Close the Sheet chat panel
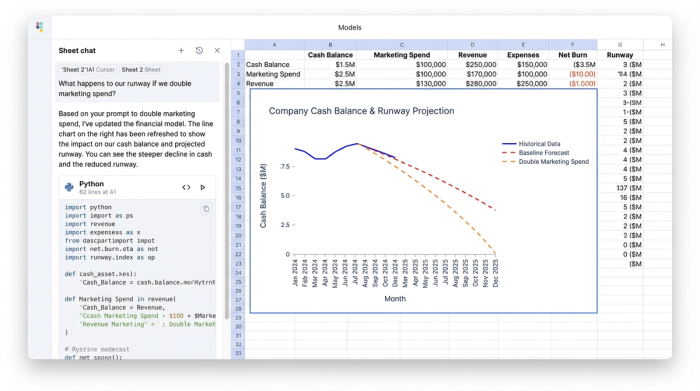 pyautogui.click(x=217, y=50)
